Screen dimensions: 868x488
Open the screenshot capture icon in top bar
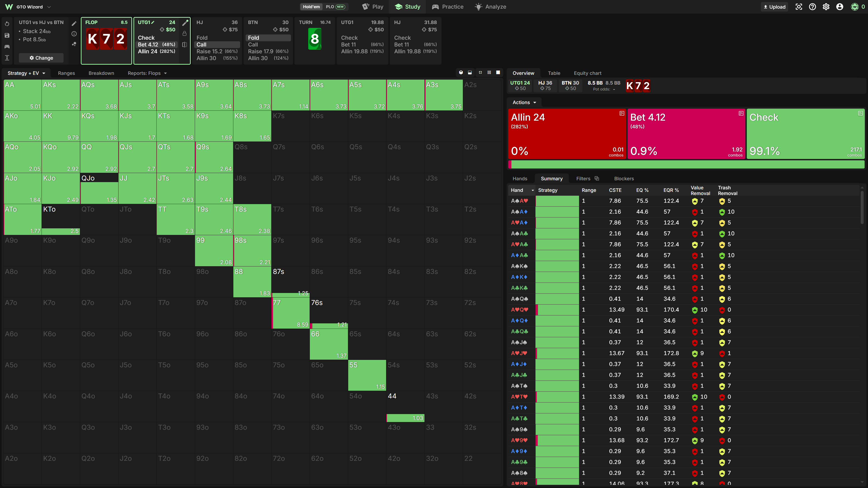(x=799, y=7)
